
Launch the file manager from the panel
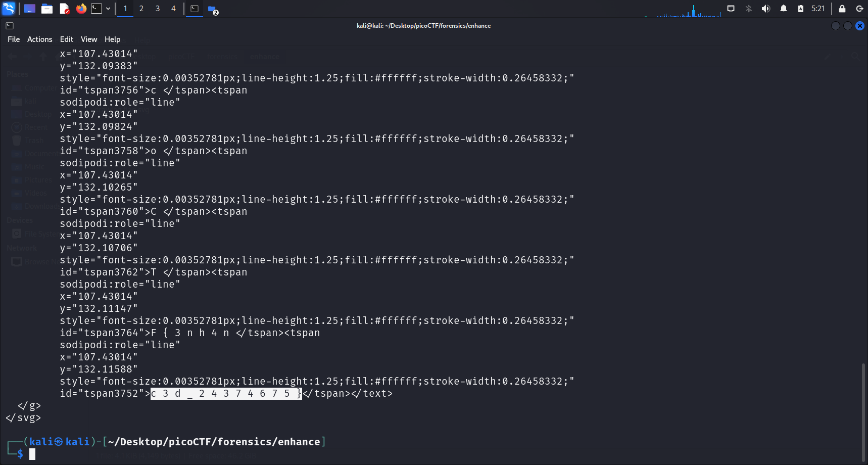(x=47, y=9)
